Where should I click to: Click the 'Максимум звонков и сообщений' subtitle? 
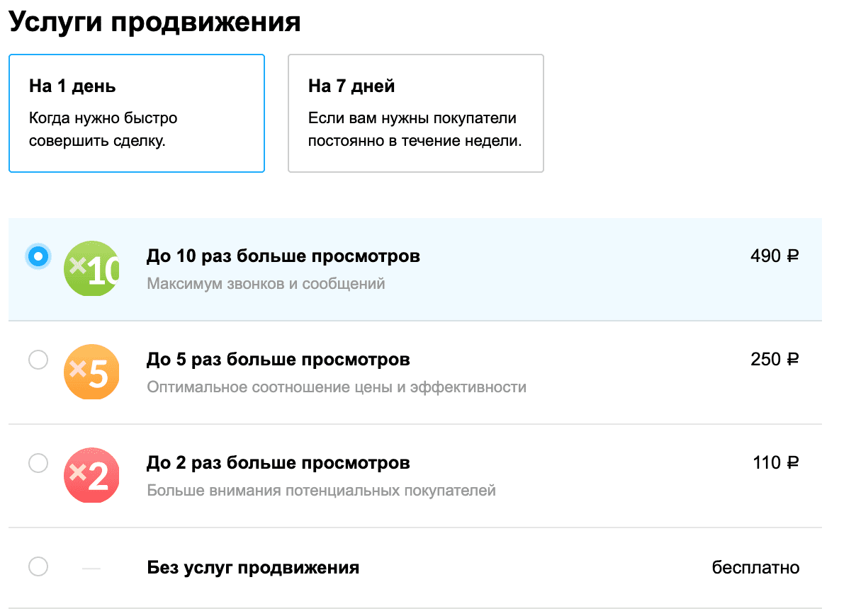266,284
